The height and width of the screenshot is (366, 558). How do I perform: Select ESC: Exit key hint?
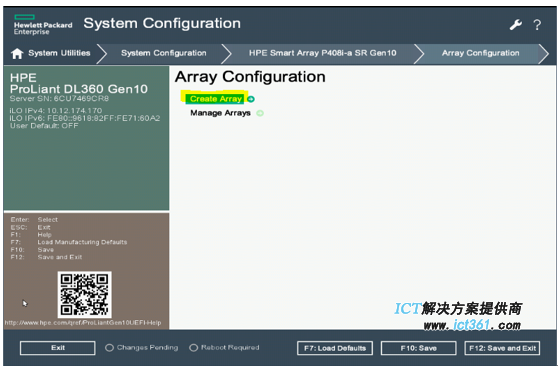[31, 227]
